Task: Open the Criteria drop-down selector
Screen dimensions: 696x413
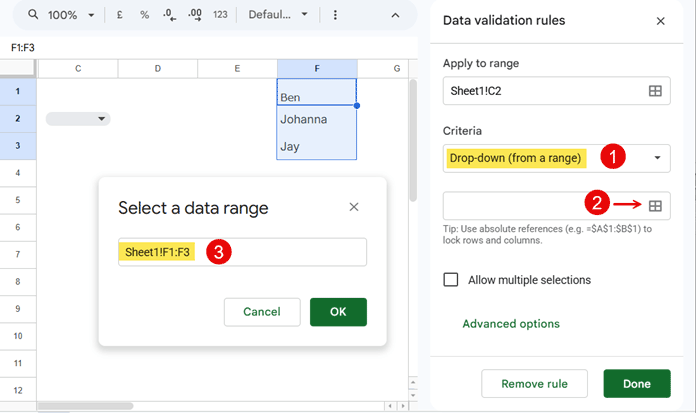Action: click(557, 158)
